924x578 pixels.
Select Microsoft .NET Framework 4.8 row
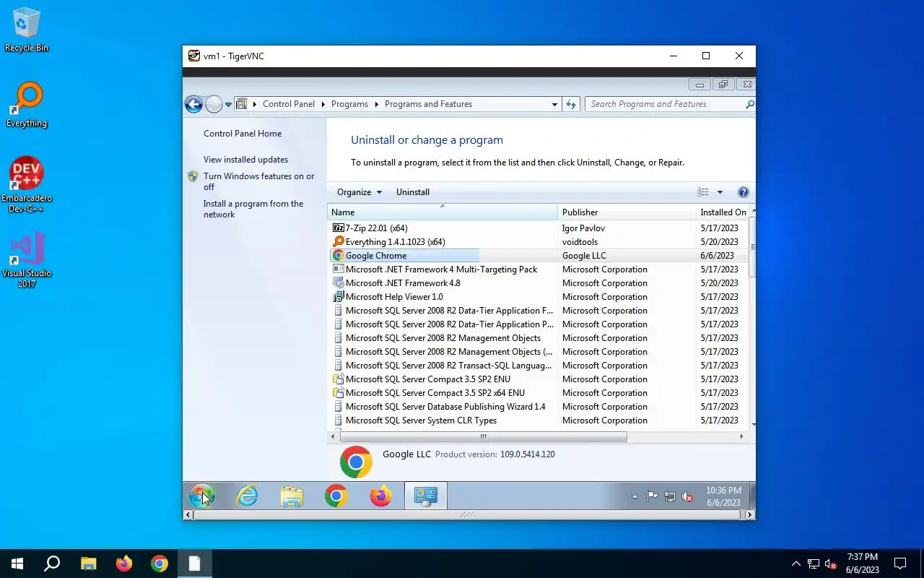[x=539, y=283]
